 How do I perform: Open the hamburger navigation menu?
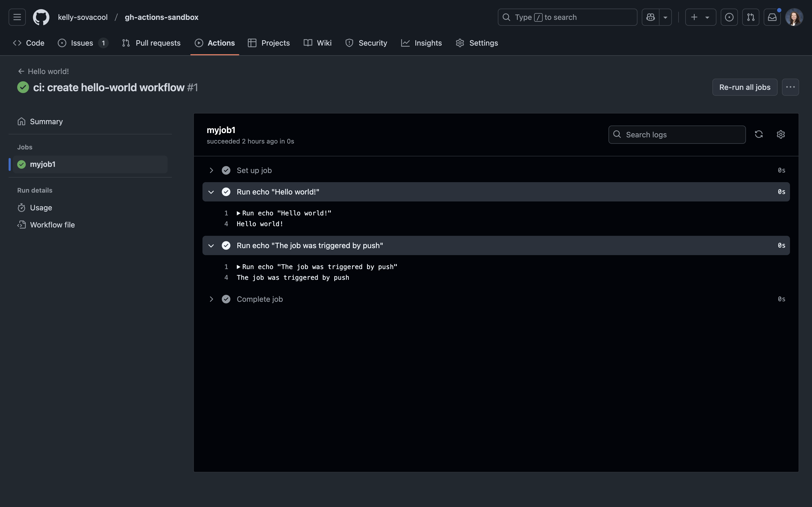tap(17, 17)
